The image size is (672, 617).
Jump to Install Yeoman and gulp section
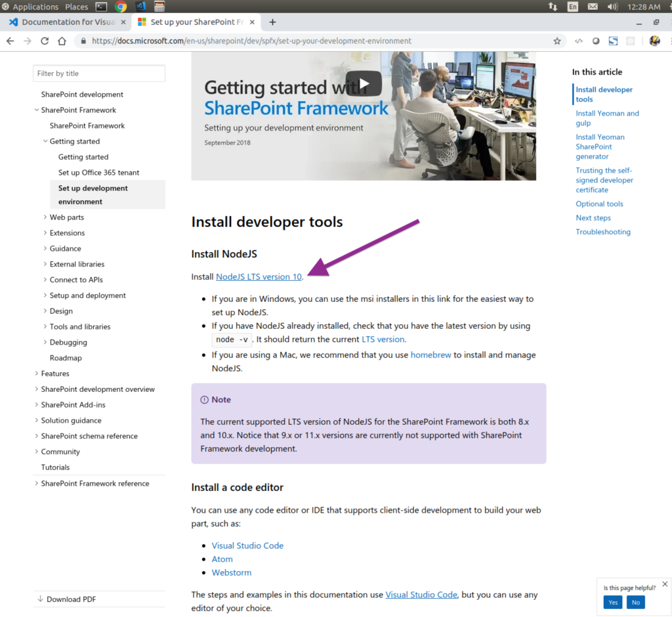[x=607, y=118]
